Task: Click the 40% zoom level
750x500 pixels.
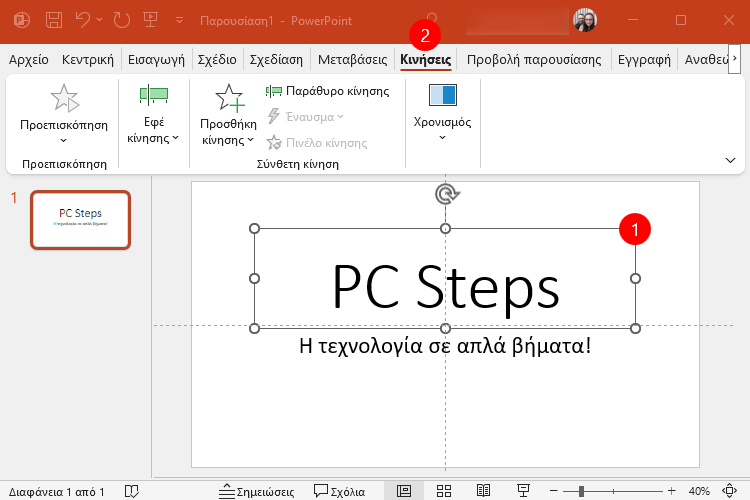Action: 699,491
